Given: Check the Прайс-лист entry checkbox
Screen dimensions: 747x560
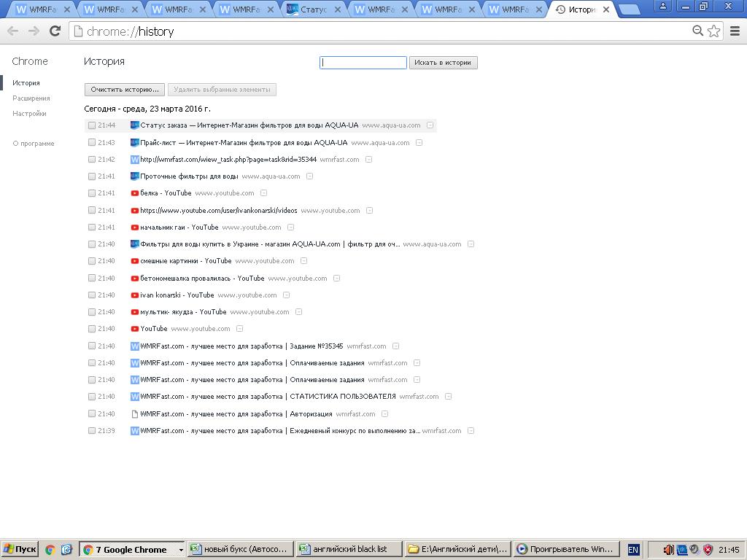Looking at the screenshot, I should pos(92,142).
